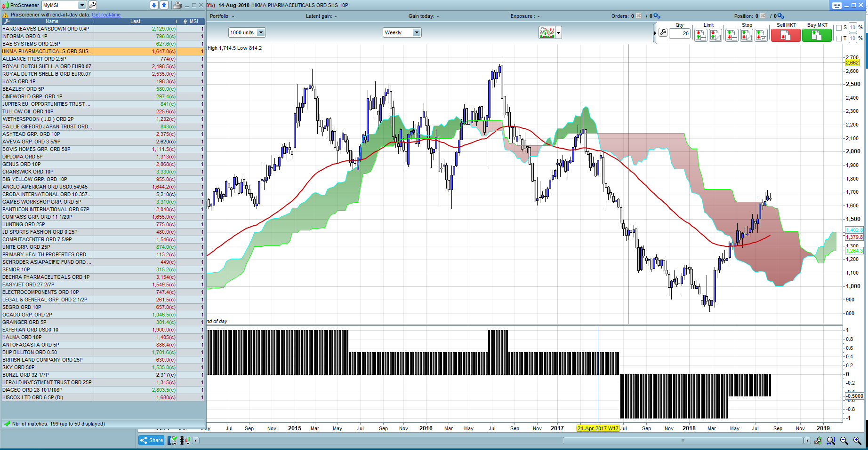Click the blue up arrow in ProScreener header
The height and width of the screenshot is (450, 868).
[x=164, y=5]
